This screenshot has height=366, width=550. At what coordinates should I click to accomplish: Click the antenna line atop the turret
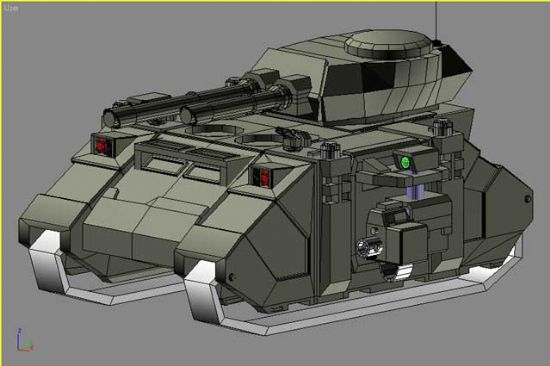pyautogui.click(x=436, y=20)
